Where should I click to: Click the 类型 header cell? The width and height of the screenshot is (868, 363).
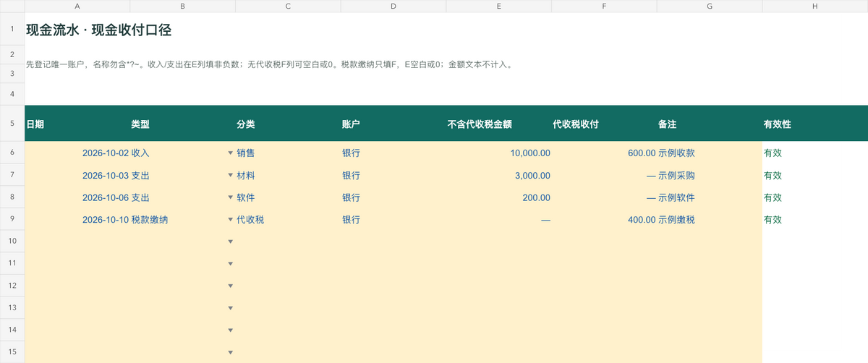[x=182, y=124]
